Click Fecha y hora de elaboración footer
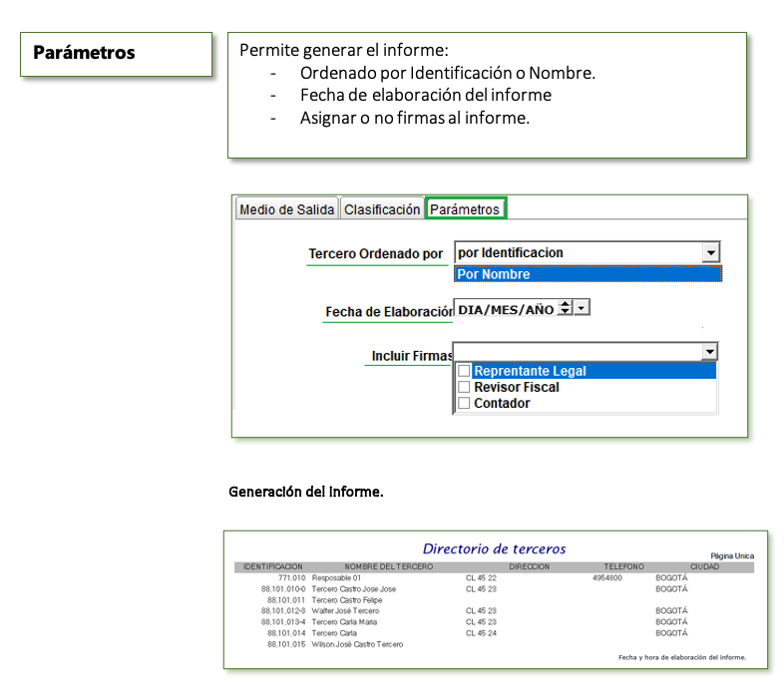Screen dimensions: 784x696 [x=682, y=657]
